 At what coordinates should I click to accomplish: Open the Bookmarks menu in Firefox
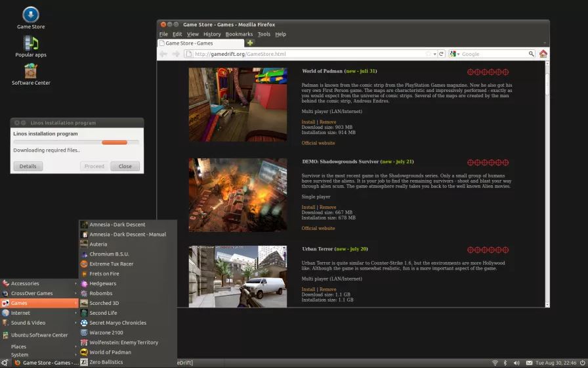click(239, 34)
